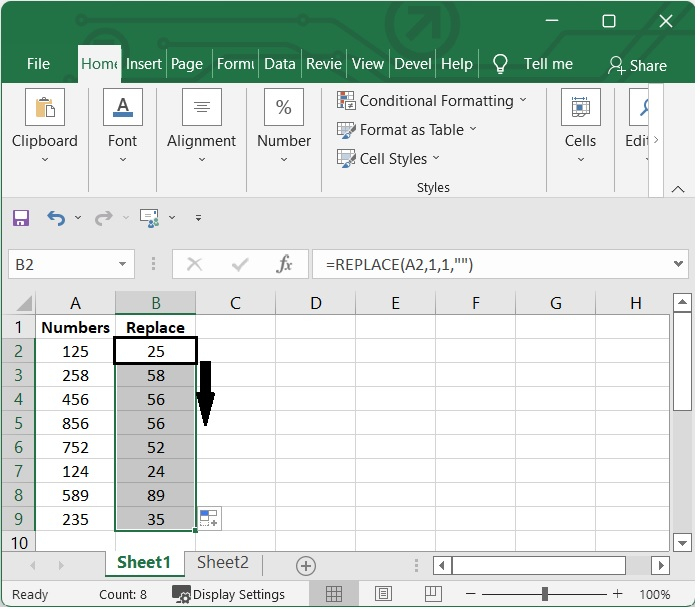Click the Auto Fill Options icon
Viewport: 700px width, 611px height.
(208, 519)
